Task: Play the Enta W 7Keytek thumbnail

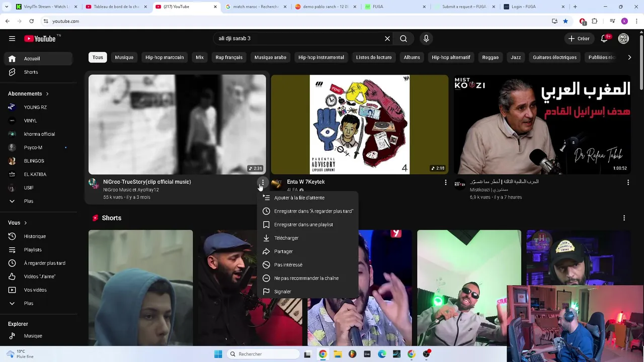Action: [x=360, y=125]
